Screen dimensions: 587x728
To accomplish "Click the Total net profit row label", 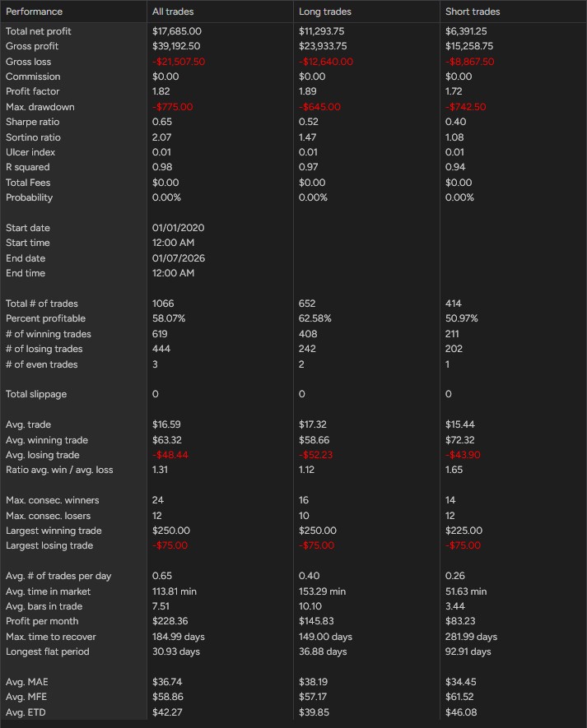I will pyautogui.click(x=38, y=31).
